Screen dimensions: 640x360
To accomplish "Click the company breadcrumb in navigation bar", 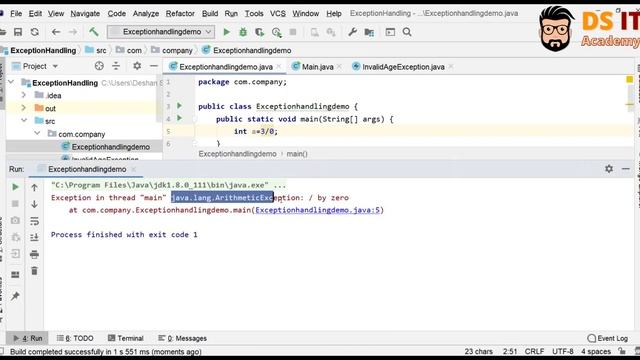I will (x=172, y=50).
